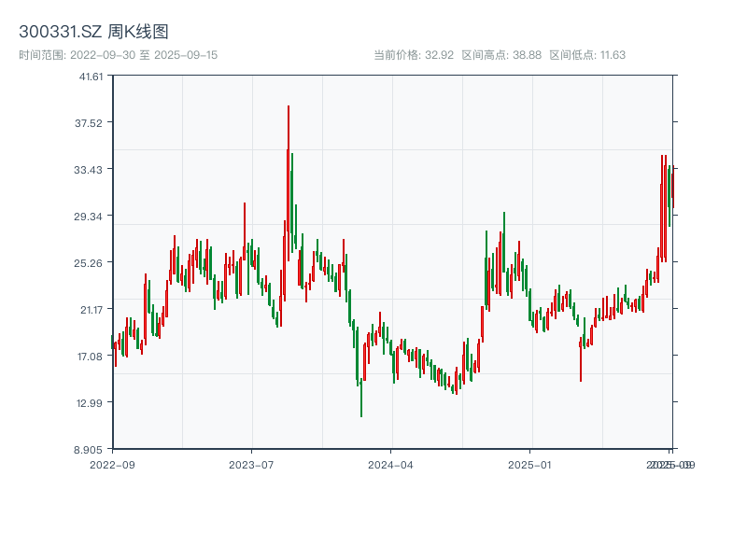Click the x-axis label 2025-01
Screen dimensions: 747x560
529,465
